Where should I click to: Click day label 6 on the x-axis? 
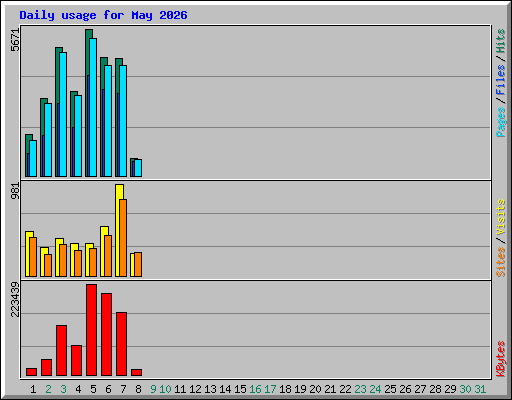click(108, 389)
